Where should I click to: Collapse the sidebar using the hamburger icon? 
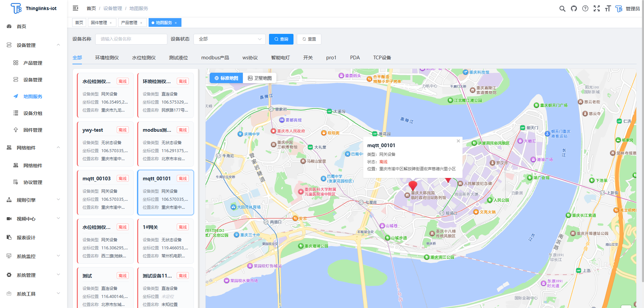coord(75,8)
